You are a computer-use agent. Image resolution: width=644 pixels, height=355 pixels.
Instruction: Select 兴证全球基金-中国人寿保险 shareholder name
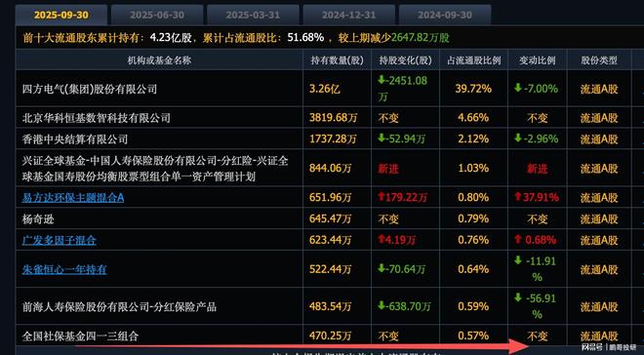155,169
